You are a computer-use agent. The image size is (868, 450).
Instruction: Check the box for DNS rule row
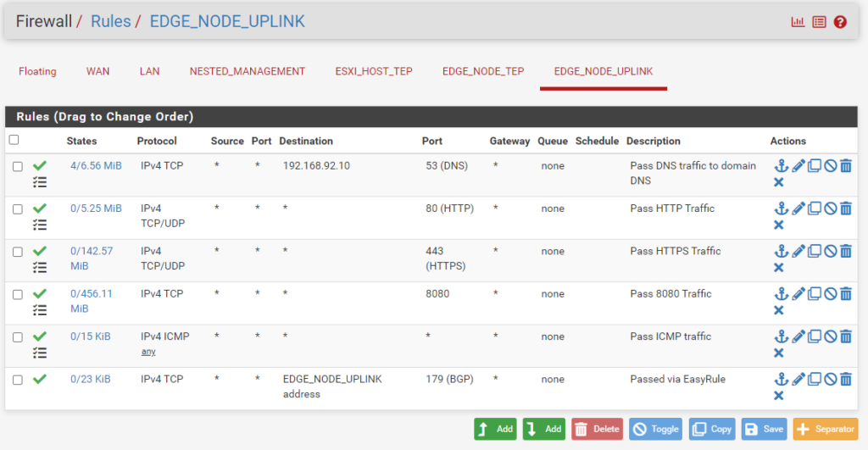tap(18, 167)
